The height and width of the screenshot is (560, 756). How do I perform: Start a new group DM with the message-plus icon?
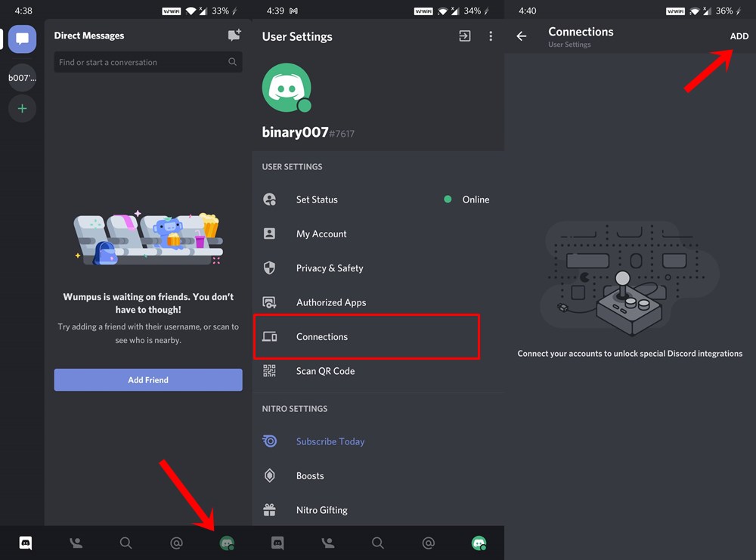234,36
